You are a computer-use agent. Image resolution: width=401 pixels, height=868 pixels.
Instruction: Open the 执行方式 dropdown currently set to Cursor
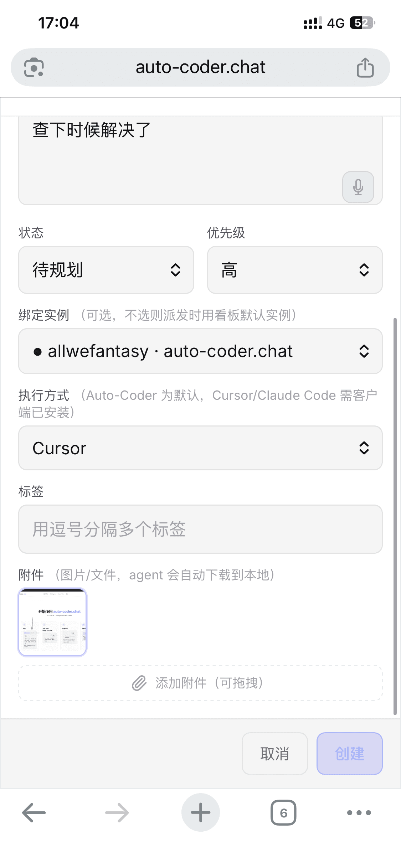pyautogui.click(x=200, y=448)
